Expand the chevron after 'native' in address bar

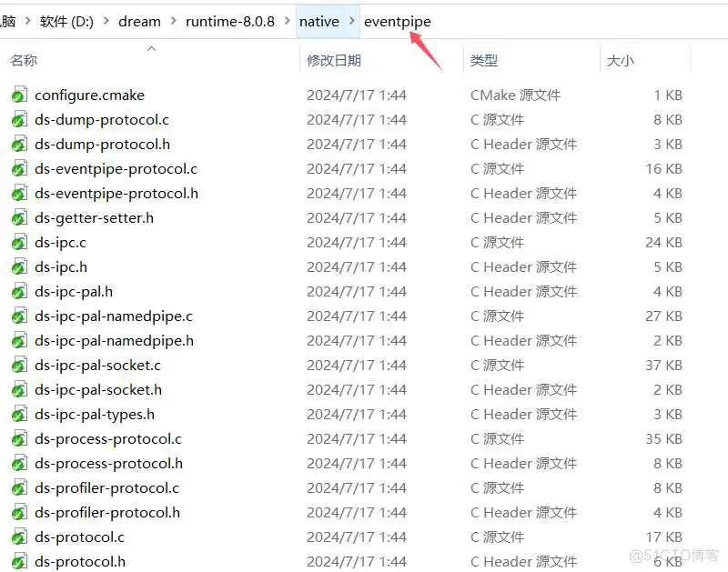[x=351, y=21]
